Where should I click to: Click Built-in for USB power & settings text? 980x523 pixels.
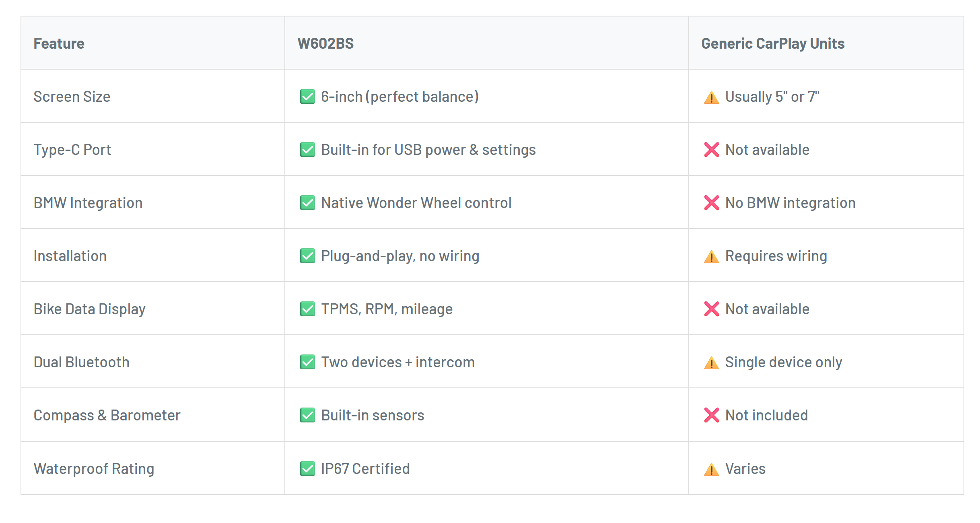tap(428, 150)
